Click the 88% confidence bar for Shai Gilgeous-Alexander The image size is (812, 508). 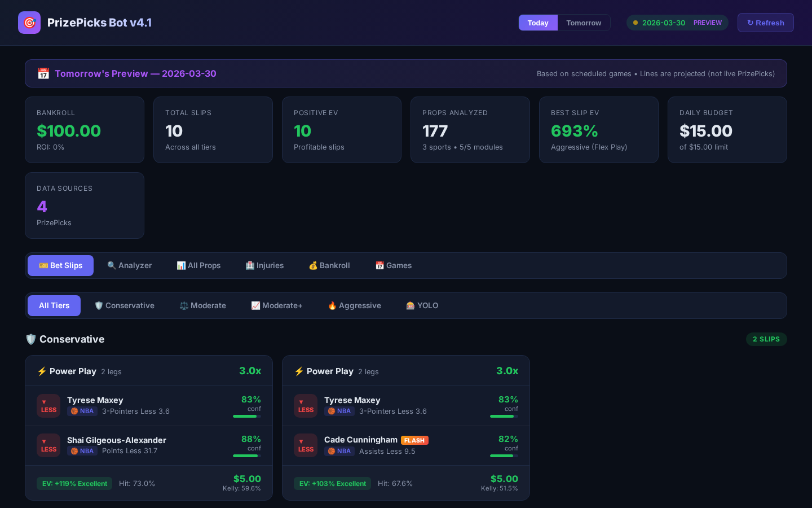247,456
